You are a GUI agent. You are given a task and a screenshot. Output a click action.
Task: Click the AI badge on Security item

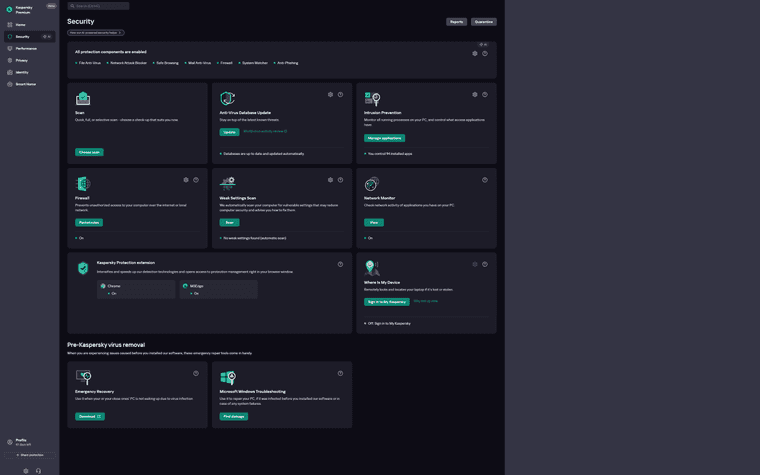pyautogui.click(x=47, y=36)
